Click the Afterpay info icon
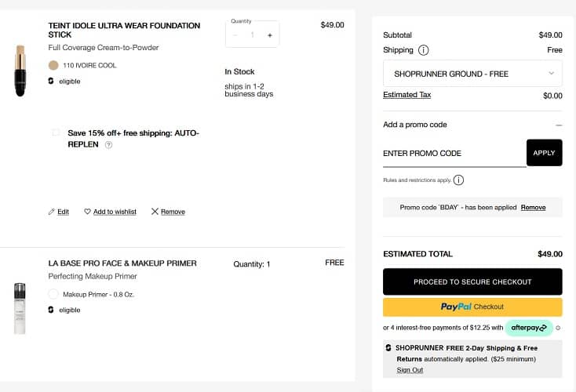The image size is (576, 392). 558,328
